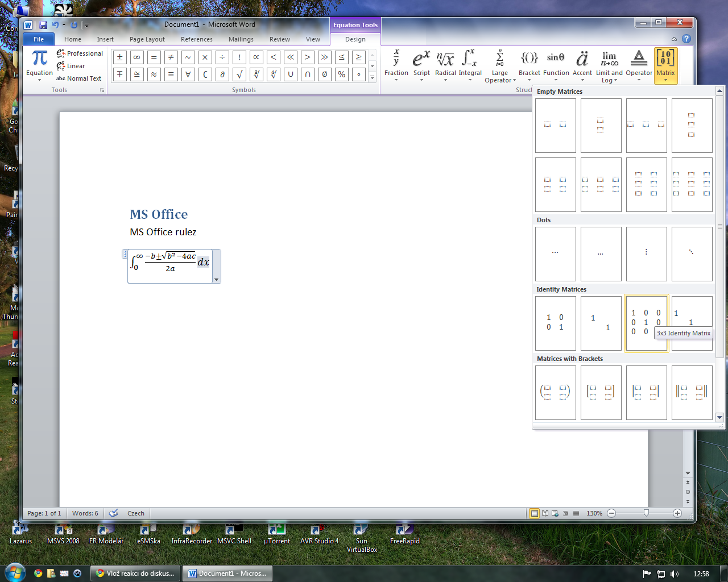Open the Bracket structure gallery
This screenshot has height=582, width=728.
pos(530,66)
